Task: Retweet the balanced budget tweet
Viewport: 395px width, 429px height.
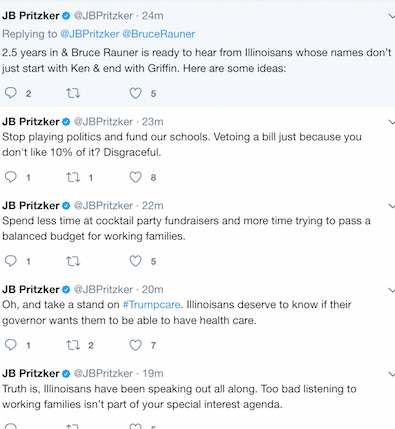Action: tap(73, 261)
